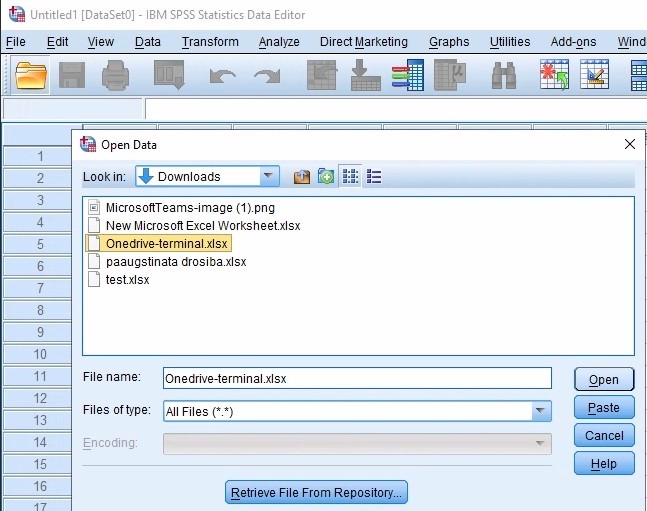The image size is (647, 511).
Task: Open the Files of type dropdown
Action: [541, 411]
